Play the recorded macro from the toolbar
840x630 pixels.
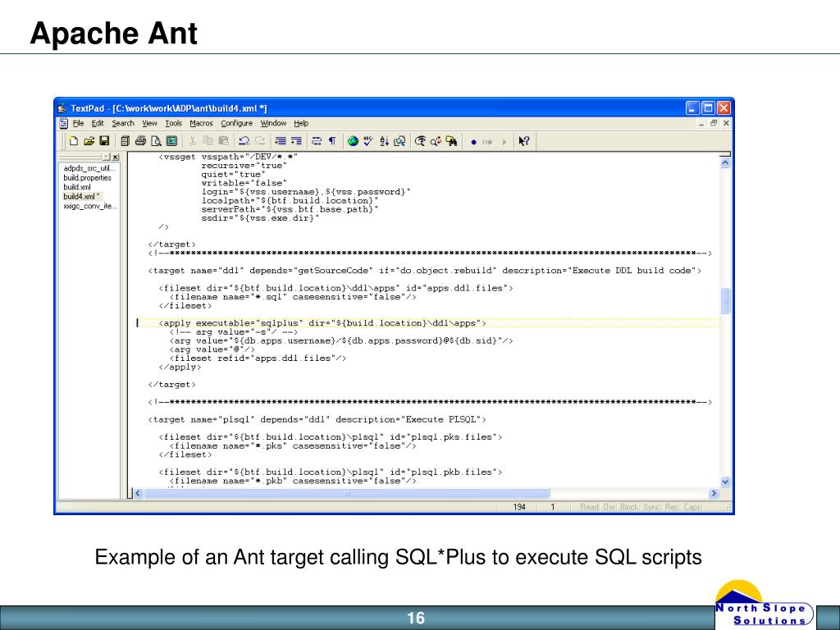pos(504,142)
